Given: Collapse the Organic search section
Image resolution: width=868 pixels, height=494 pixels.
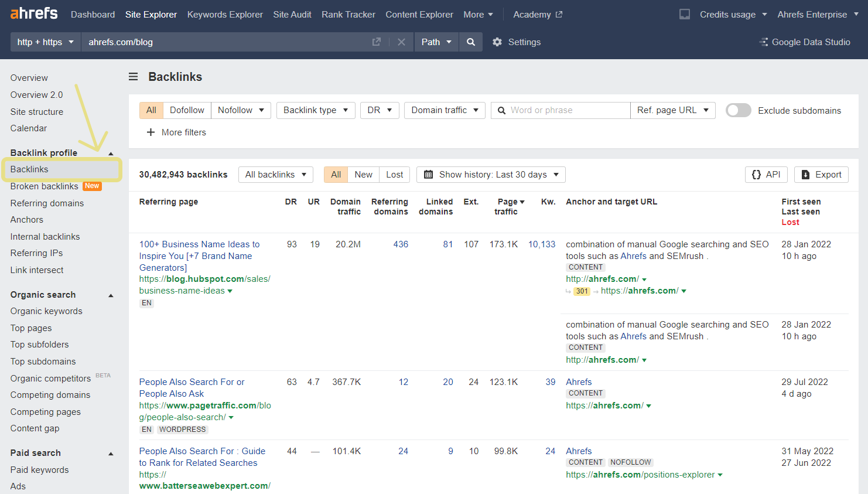Looking at the screenshot, I should tap(111, 295).
